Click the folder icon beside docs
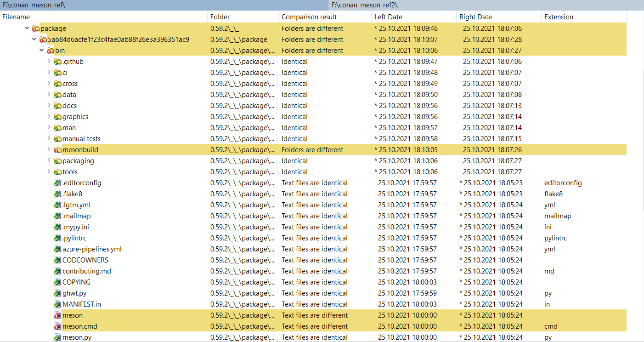Screen dimensions: 644x342 pos(57,105)
